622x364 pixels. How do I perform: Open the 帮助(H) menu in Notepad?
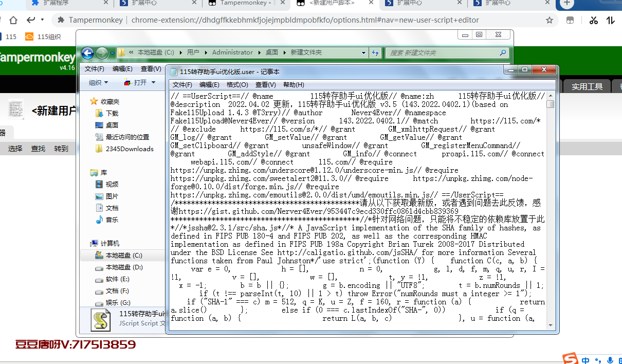(x=294, y=85)
